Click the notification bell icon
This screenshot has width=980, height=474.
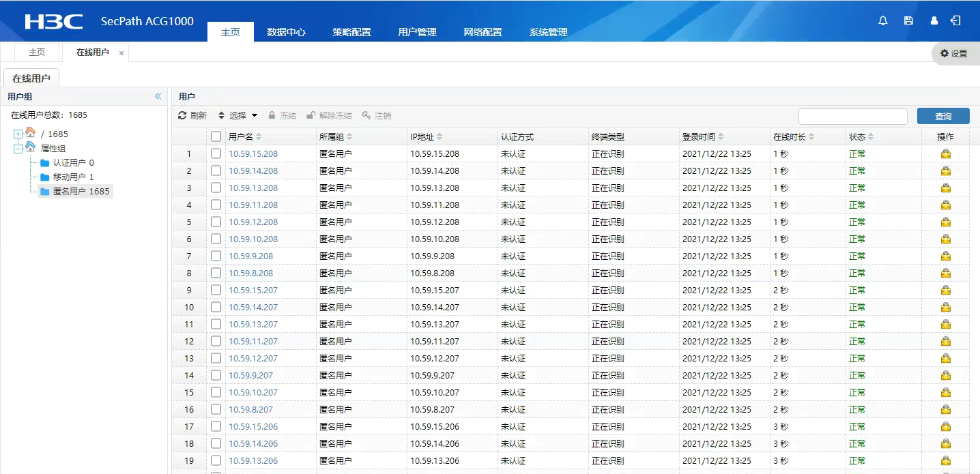883,20
